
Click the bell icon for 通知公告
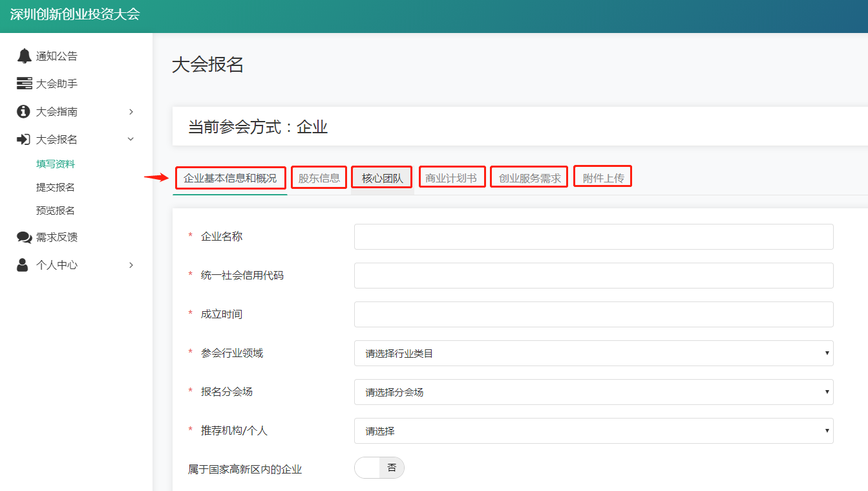coord(24,56)
